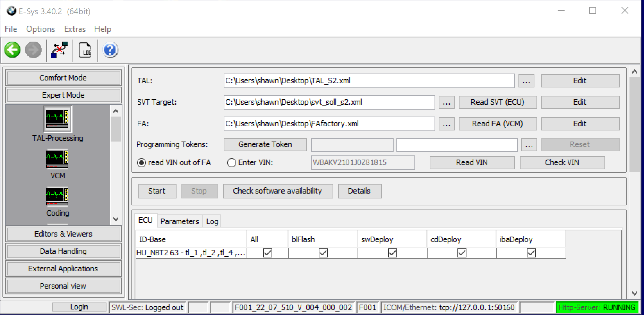This screenshot has height=315, width=644.
Task: Open the Help menu
Action: (103, 29)
